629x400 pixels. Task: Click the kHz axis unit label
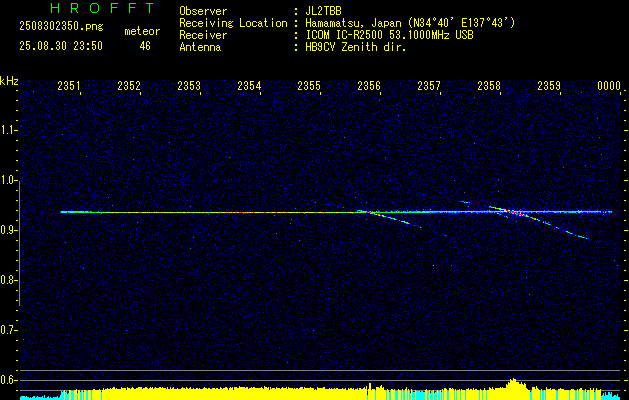[x=9, y=81]
